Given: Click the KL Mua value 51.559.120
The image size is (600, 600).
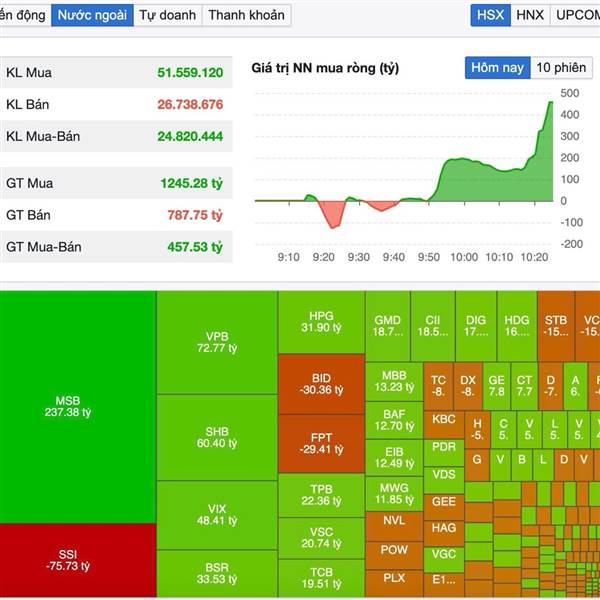Looking at the screenshot, I should click(190, 73).
